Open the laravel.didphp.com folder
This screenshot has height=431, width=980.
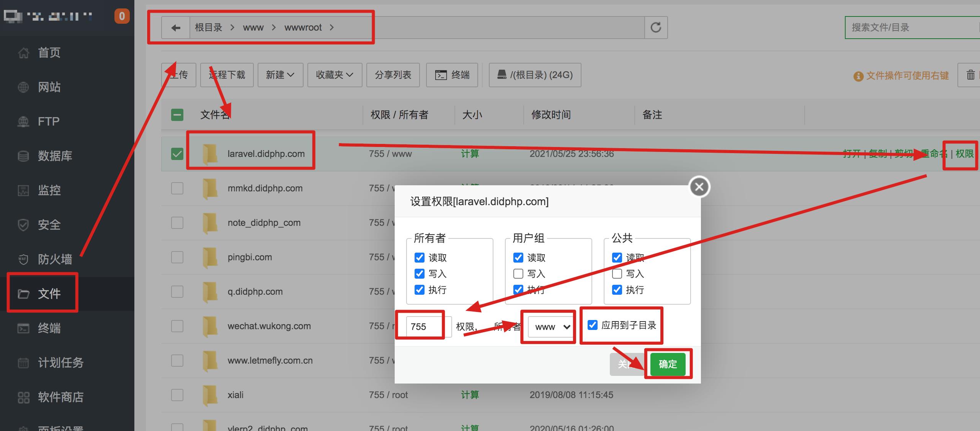(266, 154)
